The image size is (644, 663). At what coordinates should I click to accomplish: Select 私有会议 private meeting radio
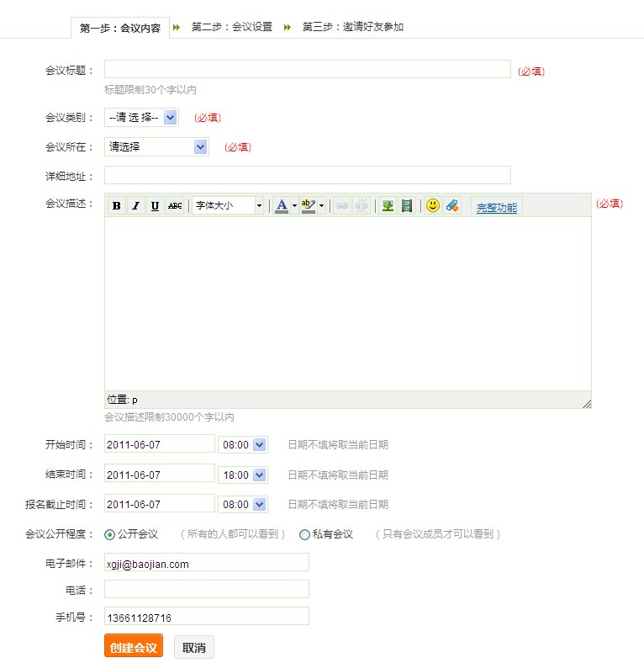coord(304,535)
